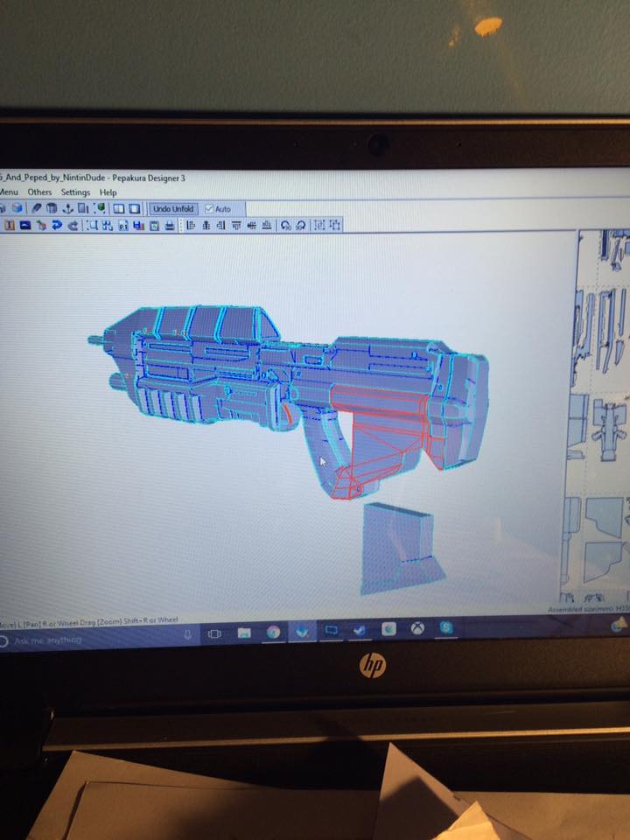Click the blue page settings icon before the printer

click(154, 226)
